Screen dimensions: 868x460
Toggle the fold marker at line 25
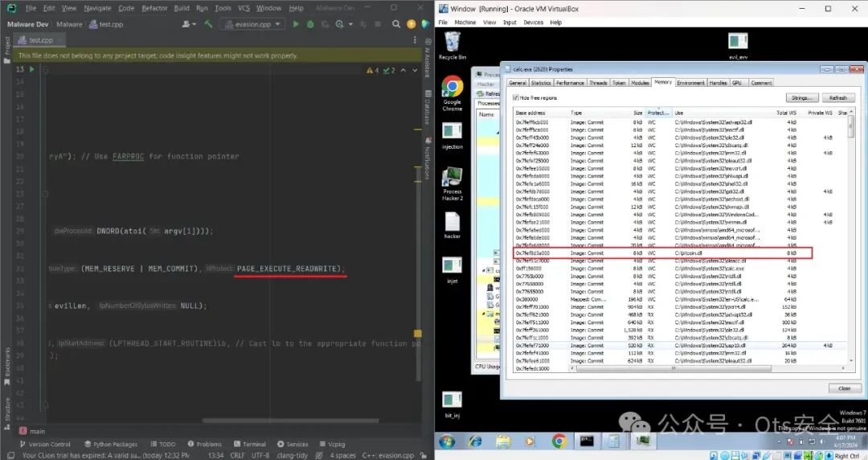[45, 194]
